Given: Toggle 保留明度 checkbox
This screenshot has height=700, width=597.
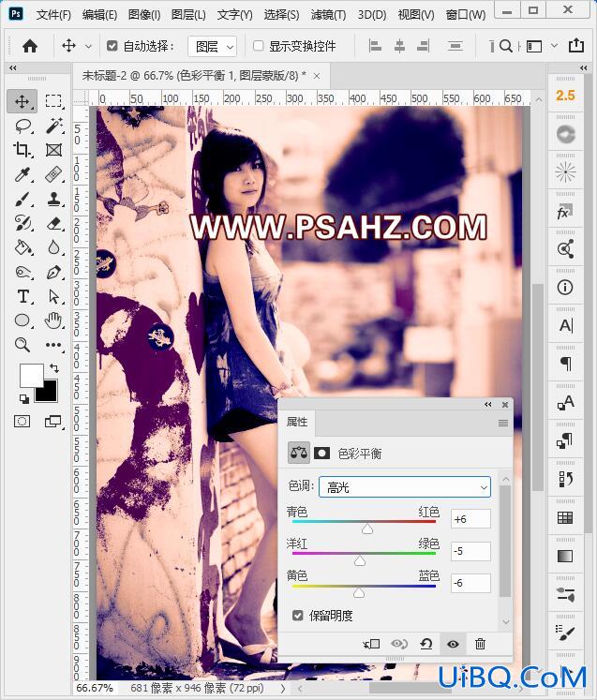Looking at the screenshot, I should 298,616.
